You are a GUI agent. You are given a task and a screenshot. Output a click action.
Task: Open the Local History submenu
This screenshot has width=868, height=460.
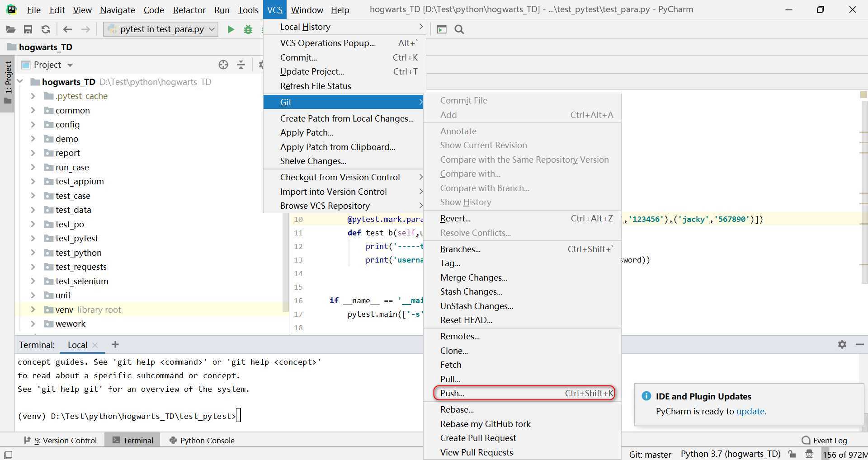[x=344, y=27]
